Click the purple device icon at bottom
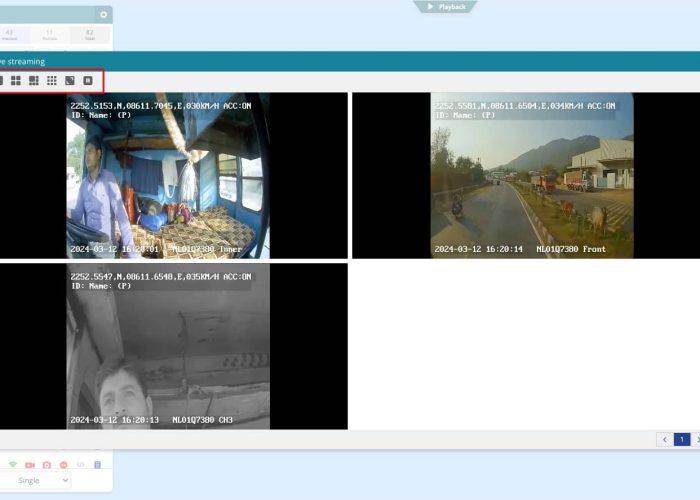The image size is (700, 500). click(x=97, y=465)
